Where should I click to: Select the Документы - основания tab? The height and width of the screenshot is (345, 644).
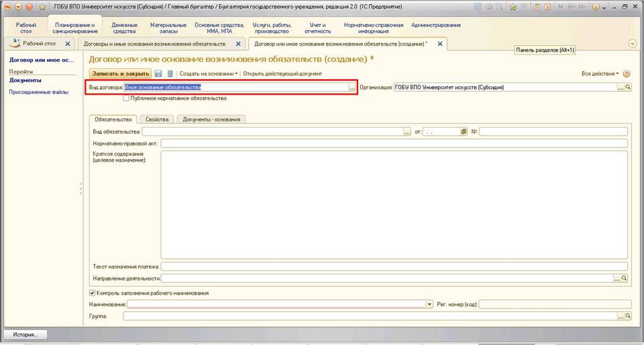[211, 119]
